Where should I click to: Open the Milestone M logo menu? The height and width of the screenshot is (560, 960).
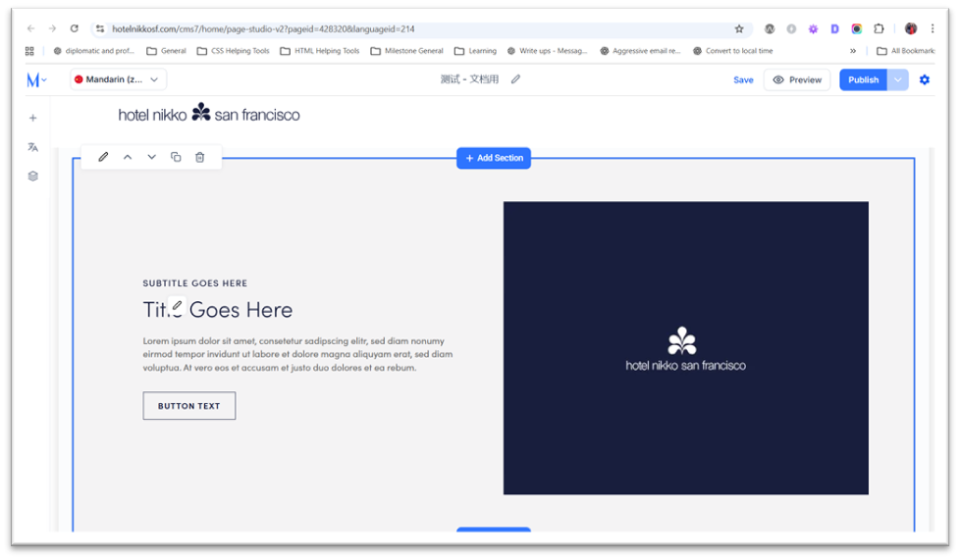coord(36,79)
